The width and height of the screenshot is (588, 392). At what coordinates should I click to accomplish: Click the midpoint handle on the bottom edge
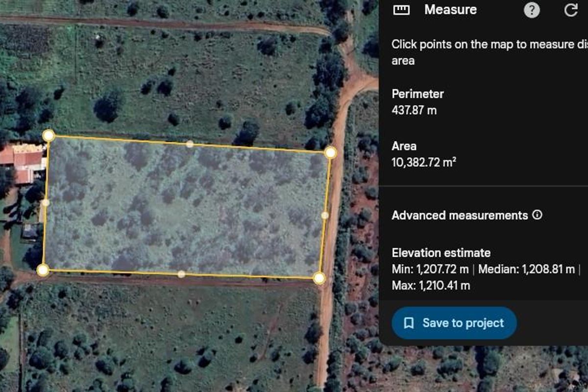coord(181,273)
